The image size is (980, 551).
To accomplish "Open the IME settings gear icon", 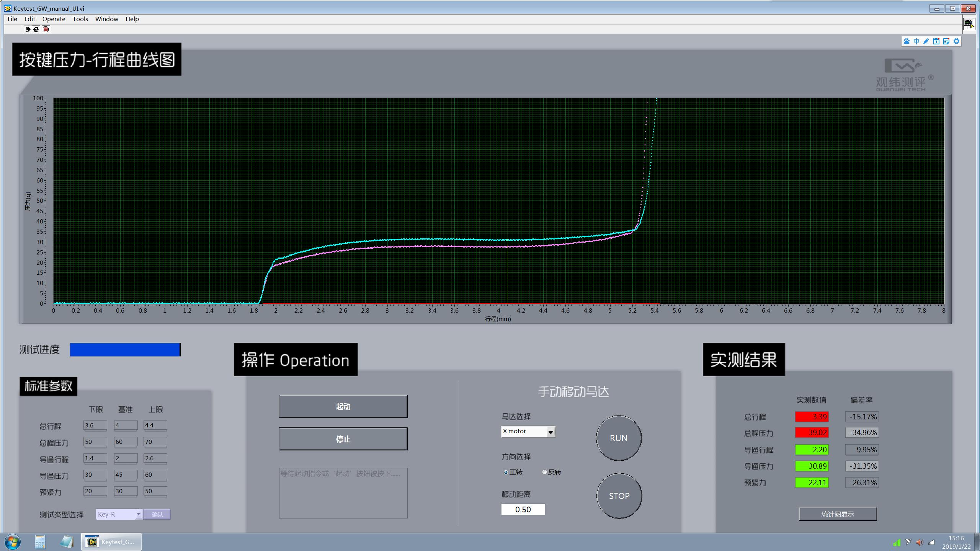I will pyautogui.click(x=956, y=41).
